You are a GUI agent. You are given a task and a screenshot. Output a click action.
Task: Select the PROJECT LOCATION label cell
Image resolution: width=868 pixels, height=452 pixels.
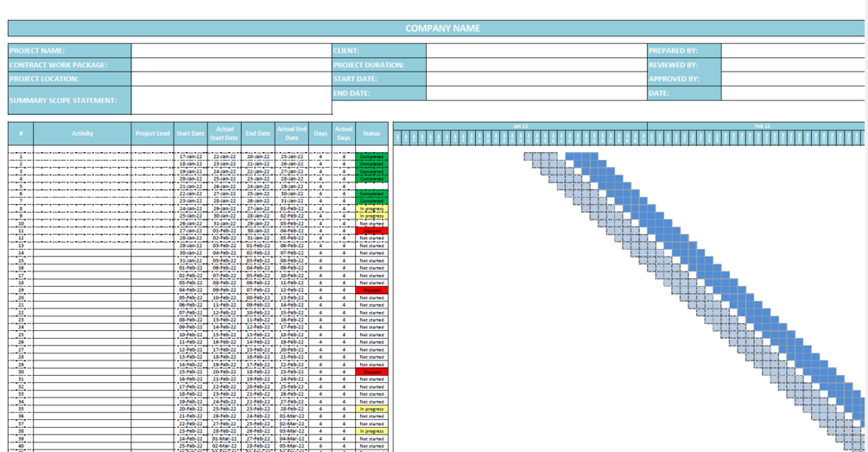70,79
